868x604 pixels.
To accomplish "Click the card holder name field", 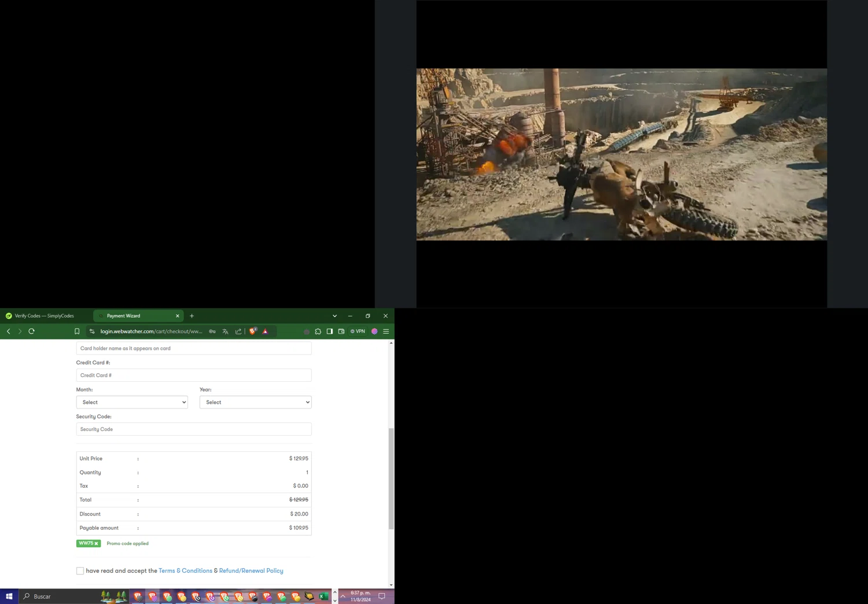I will click(194, 348).
